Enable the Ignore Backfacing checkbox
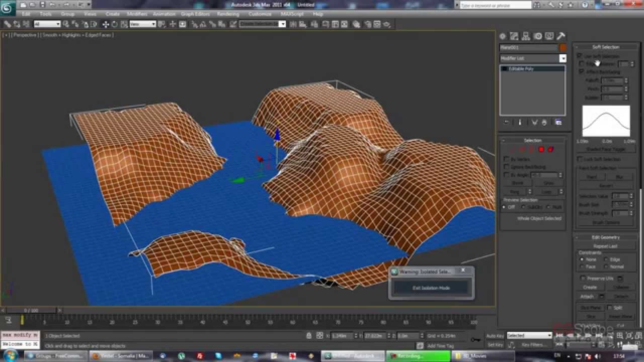 [x=507, y=167]
